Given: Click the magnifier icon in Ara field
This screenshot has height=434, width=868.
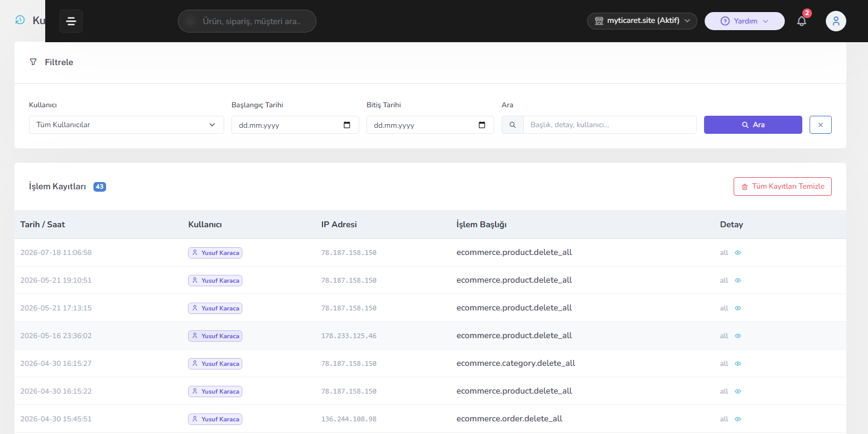Looking at the screenshot, I should click(x=512, y=125).
